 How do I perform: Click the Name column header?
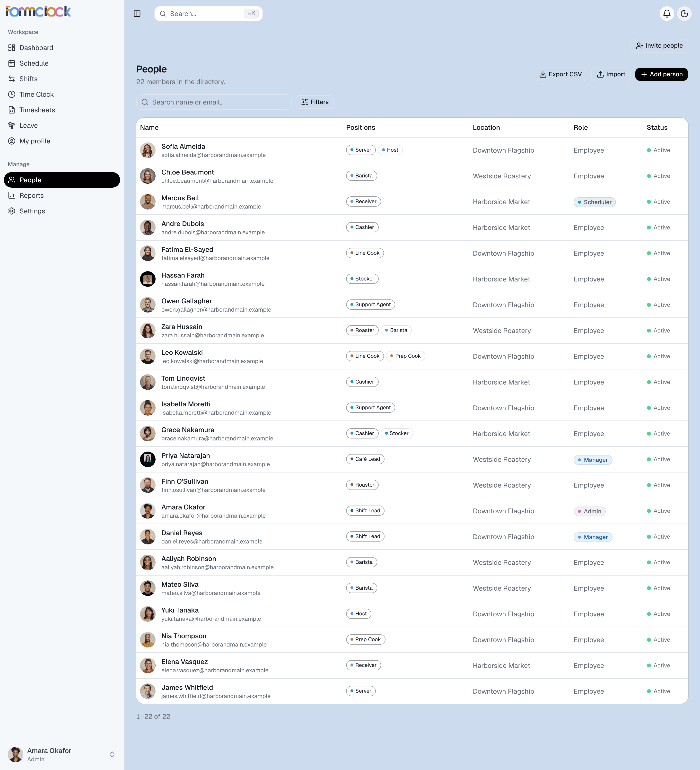149,128
